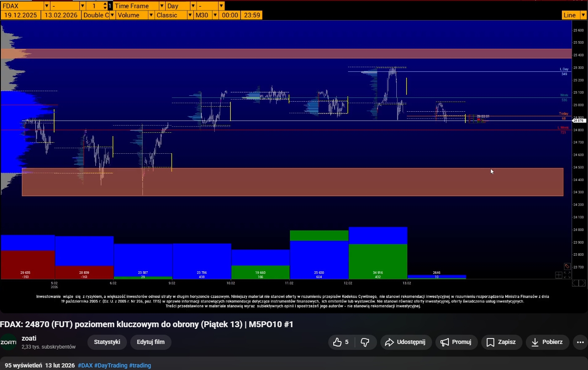Expand the Line chart type dropdown
Viewport: 588px width, 370px height.
click(583, 15)
